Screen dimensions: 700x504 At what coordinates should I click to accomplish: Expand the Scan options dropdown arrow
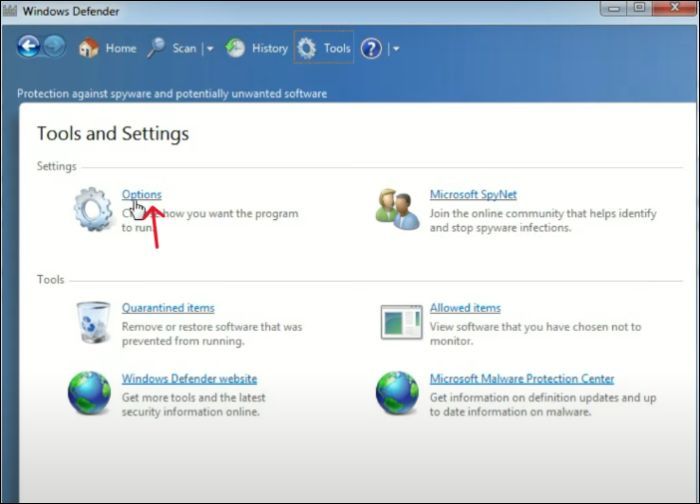(210, 48)
